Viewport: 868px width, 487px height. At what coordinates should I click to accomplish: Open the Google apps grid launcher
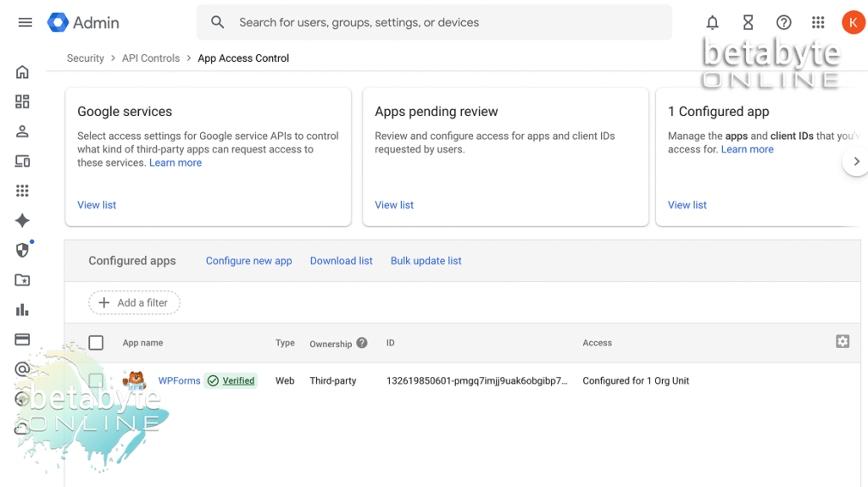[818, 23]
